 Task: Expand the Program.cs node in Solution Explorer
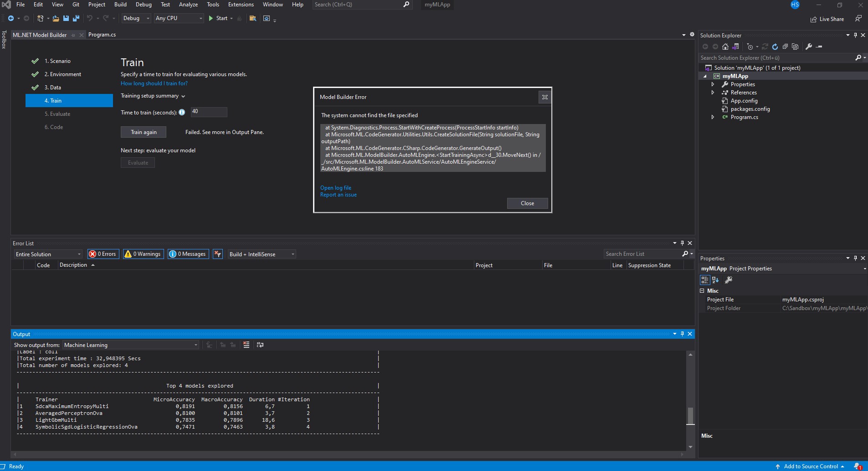point(713,117)
